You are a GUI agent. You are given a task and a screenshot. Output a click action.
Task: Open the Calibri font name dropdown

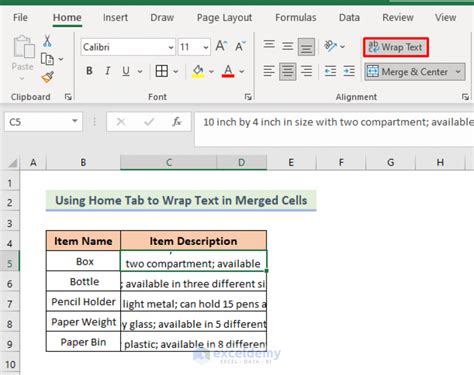click(x=171, y=47)
